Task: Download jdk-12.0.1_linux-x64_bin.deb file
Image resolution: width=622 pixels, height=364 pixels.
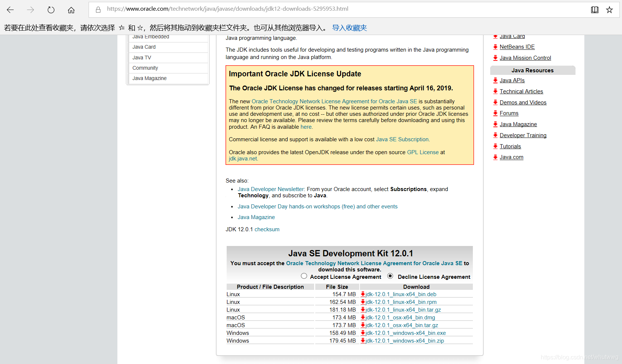Action: click(401, 294)
